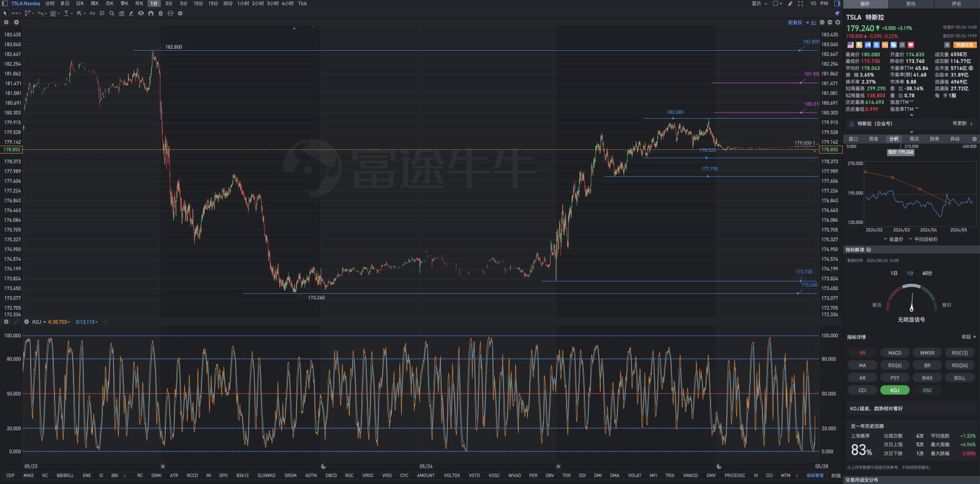This screenshot has width=980, height=484.
Task: Pin the chart with the pin icon
Action: (x=837, y=13)
